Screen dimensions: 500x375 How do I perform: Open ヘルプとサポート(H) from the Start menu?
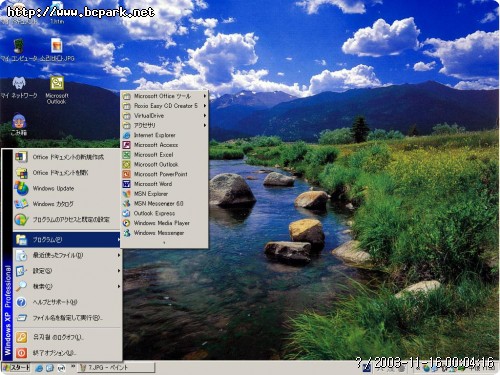[67, 302]
